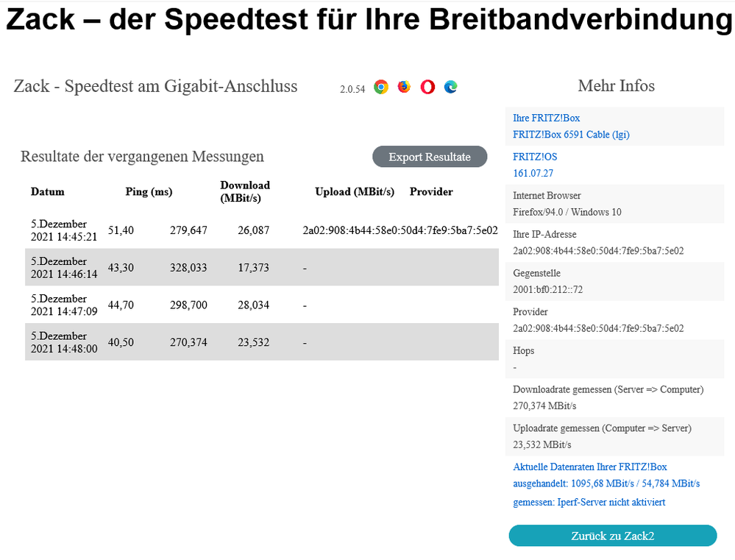Select the Firefox browser icon

point(403,86)
